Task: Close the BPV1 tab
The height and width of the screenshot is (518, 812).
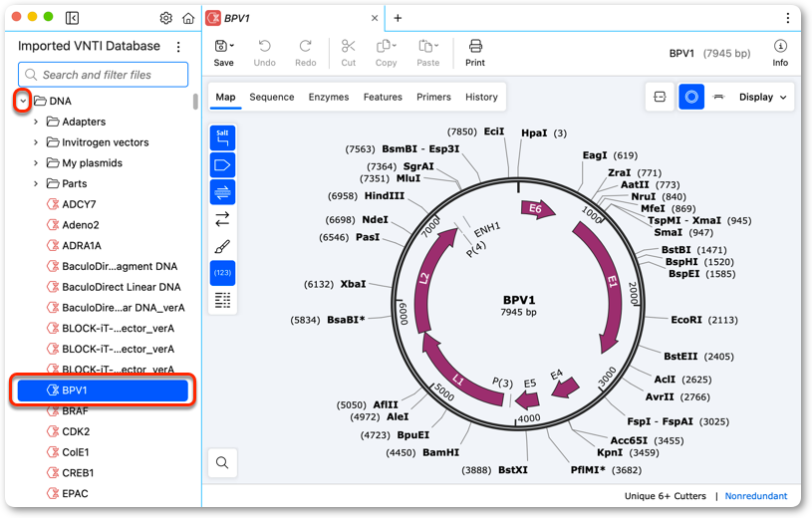Action: click(x=375, y=18)
